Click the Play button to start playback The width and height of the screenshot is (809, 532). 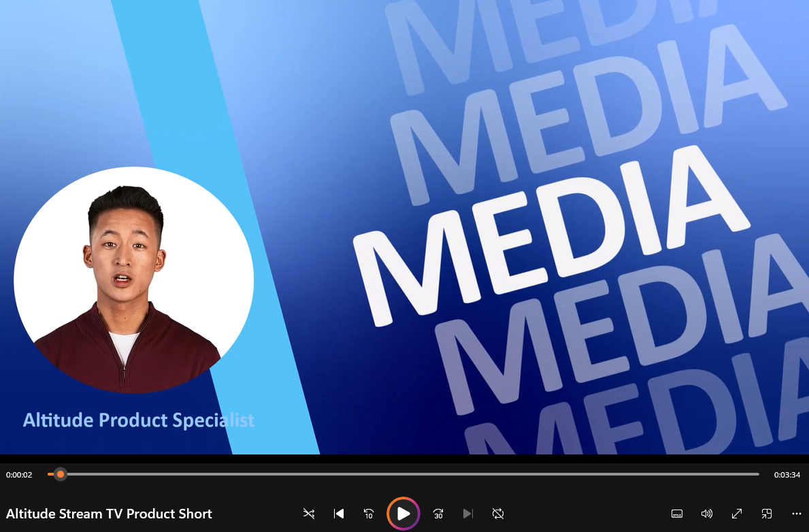(403, 514)
